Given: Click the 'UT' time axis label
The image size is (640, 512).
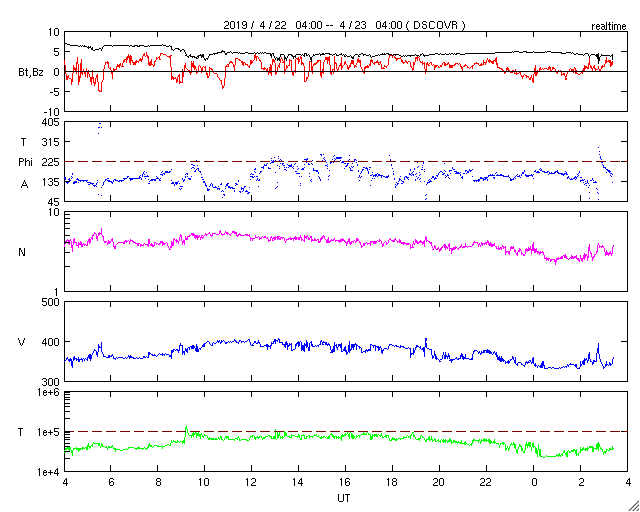Looking at the screenshot, I should coord(344,499).
